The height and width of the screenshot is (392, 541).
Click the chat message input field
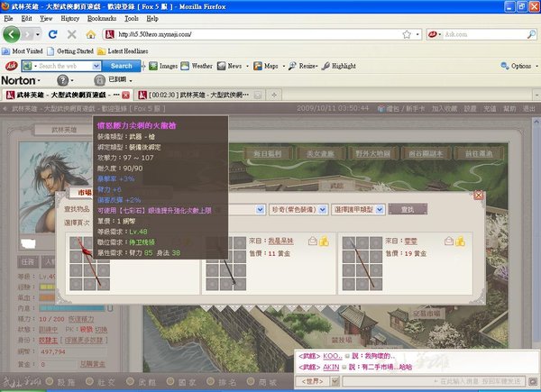[x=434, y=381]
